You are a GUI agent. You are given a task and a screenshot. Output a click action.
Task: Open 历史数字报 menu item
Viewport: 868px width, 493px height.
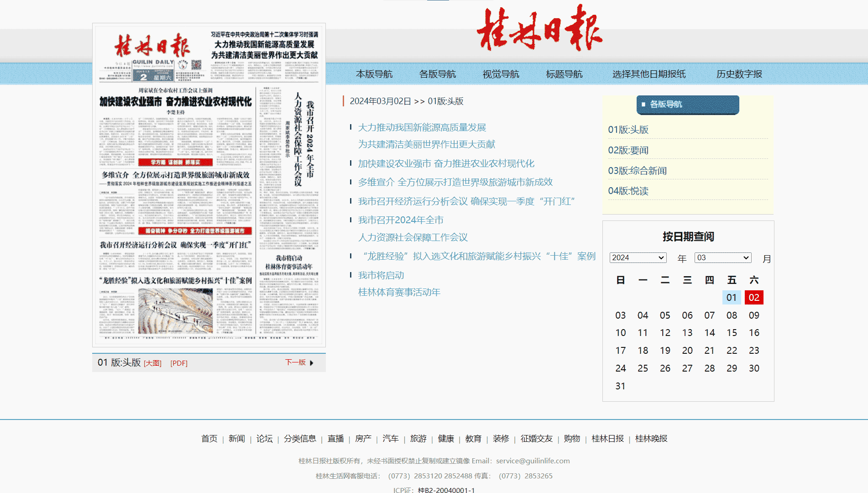click(x=739, y=74)
